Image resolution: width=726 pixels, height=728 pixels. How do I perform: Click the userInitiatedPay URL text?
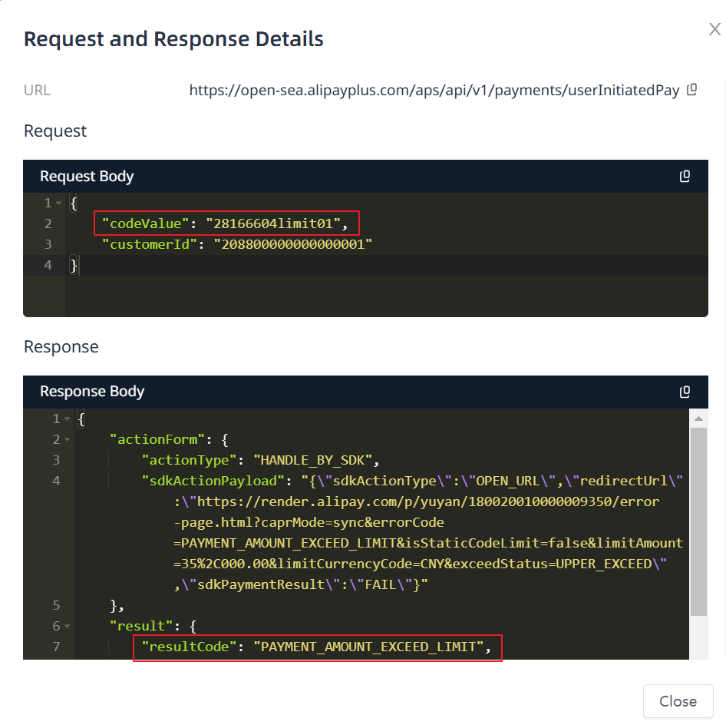[x=434, y=91]
